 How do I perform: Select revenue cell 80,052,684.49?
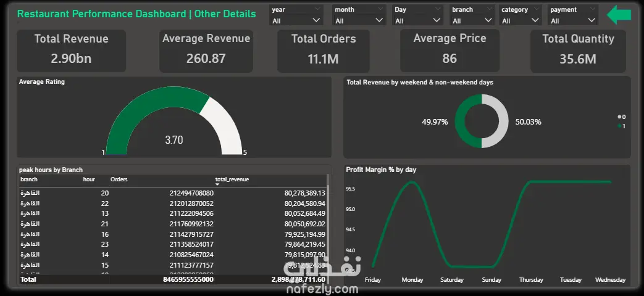304,213
